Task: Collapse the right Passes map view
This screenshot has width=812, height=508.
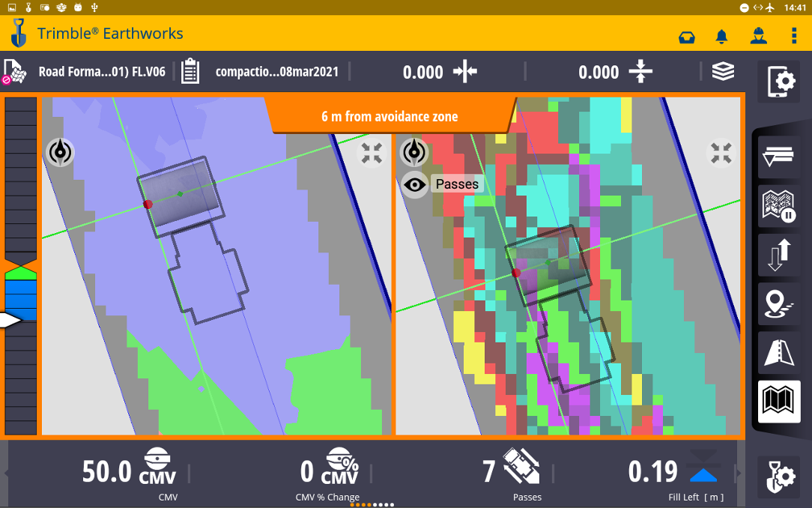Action: pyautogui.click(x=721, y=154)
